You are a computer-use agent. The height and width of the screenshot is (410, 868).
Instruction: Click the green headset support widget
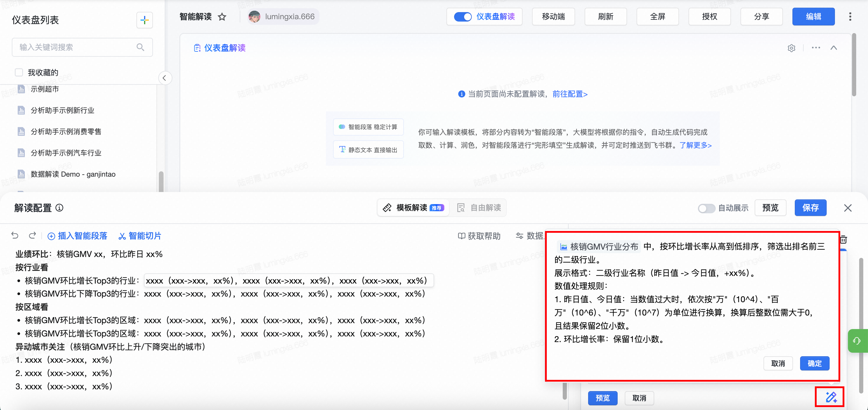857,341
